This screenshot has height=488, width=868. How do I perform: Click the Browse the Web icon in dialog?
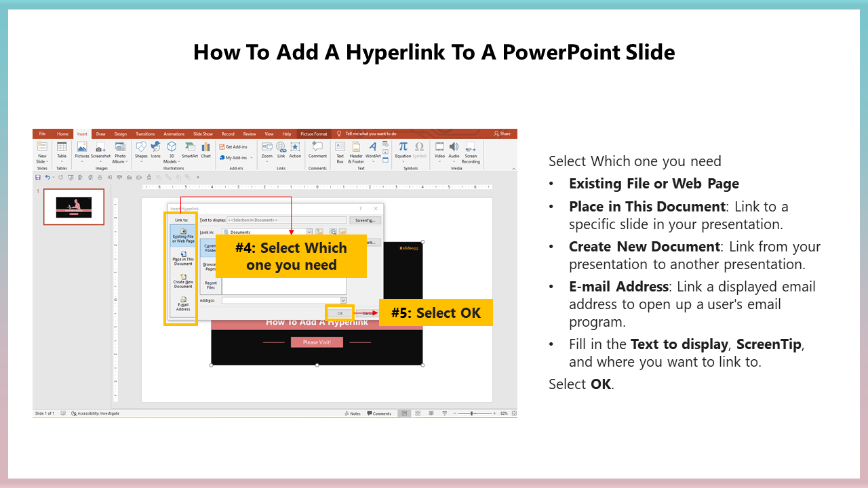tap(333, 232)
